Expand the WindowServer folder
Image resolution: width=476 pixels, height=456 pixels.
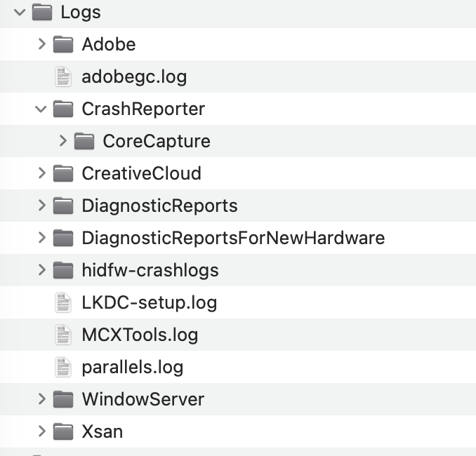[41, 399]
